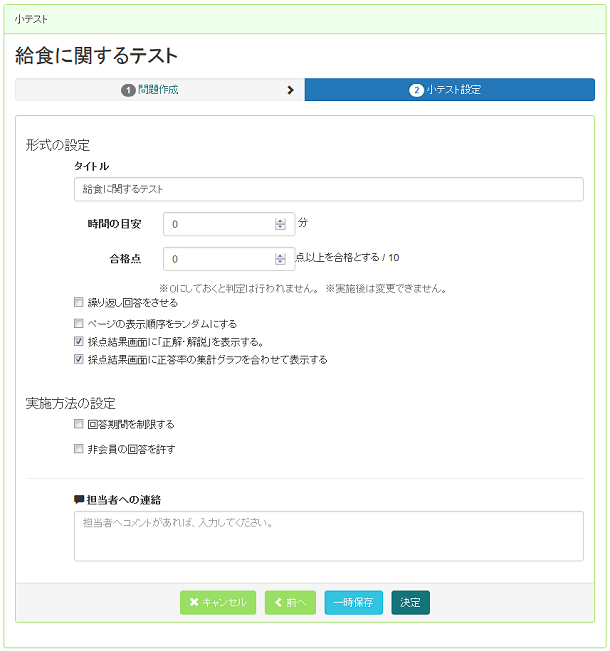Screen dimensions: 610x651
Task: Go to the 問題作成 step tab
Action: pos(160,90)
